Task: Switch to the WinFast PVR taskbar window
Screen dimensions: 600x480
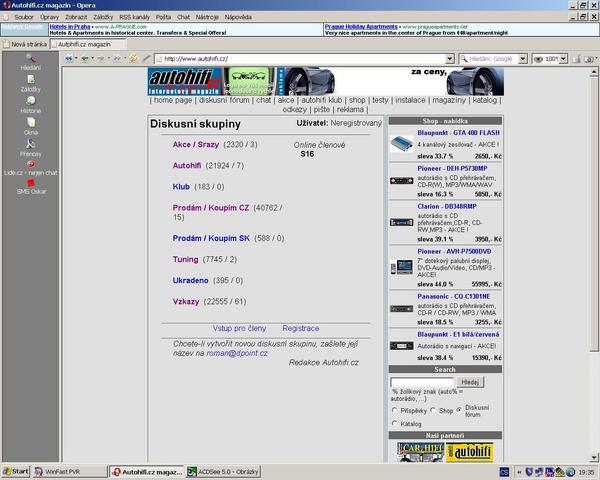Action: click(70, 472)
